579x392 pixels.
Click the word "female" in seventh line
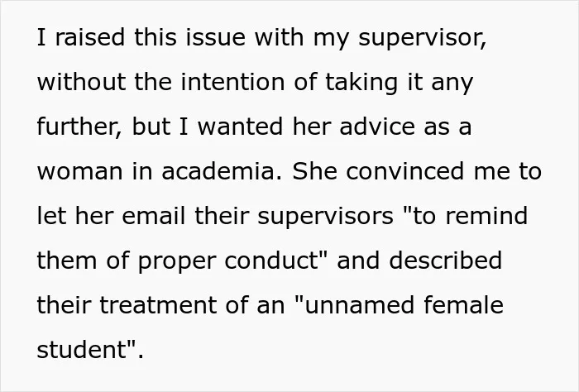click(x=463, y=305)
